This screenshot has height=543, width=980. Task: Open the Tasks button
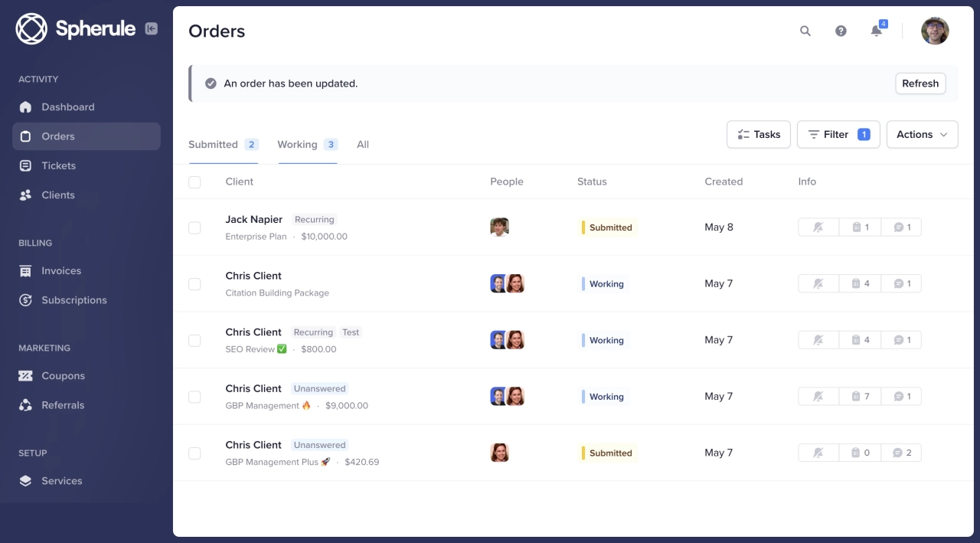coord(758,135)
